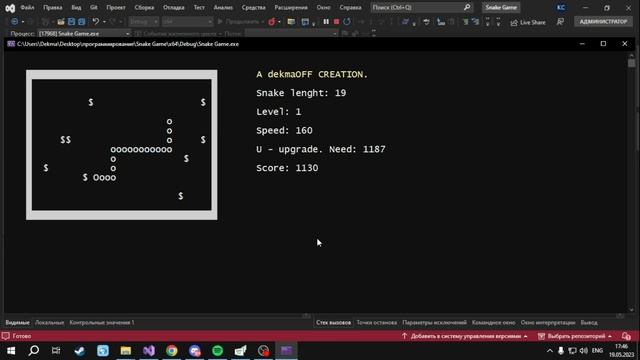
Task: Switch to the Командное окно tab
Action: pos(493,322)
